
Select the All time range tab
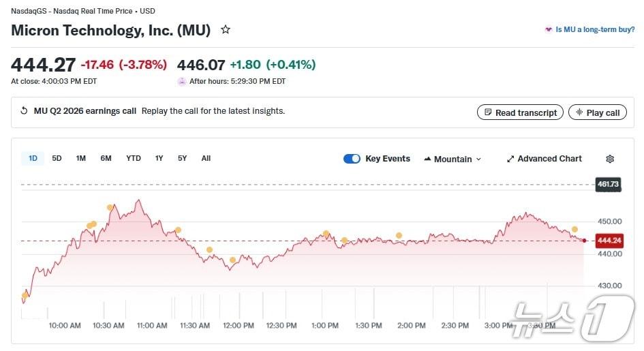click(206, 158)
